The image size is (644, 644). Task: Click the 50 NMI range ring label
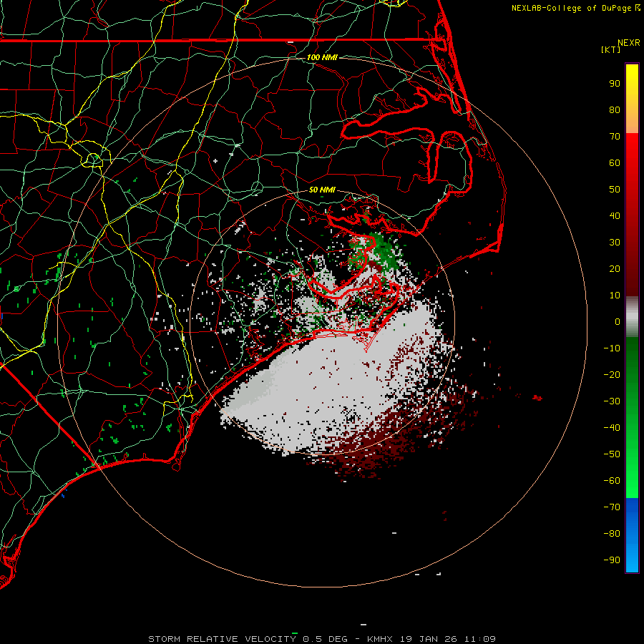click(x=322, y=190)
